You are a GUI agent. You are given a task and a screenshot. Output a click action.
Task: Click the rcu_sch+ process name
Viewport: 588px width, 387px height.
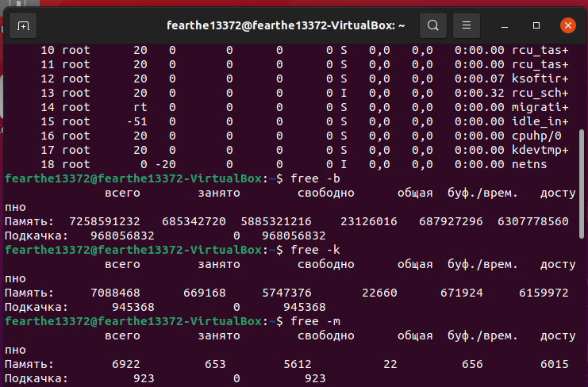point(540,93)
